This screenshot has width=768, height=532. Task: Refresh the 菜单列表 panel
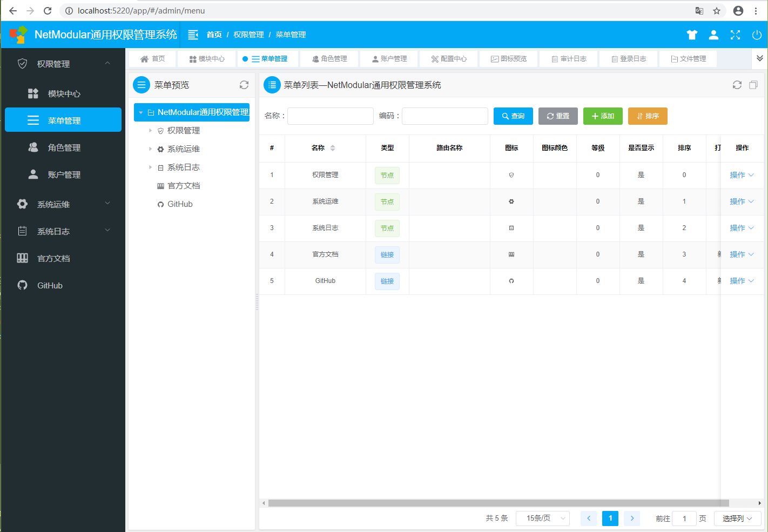coord(737,85)
